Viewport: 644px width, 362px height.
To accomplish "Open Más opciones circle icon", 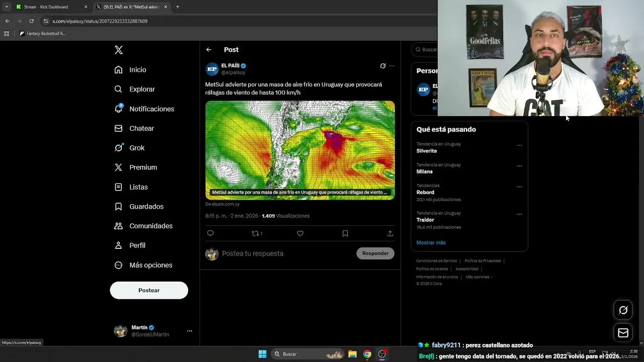I will coord(118,265).
